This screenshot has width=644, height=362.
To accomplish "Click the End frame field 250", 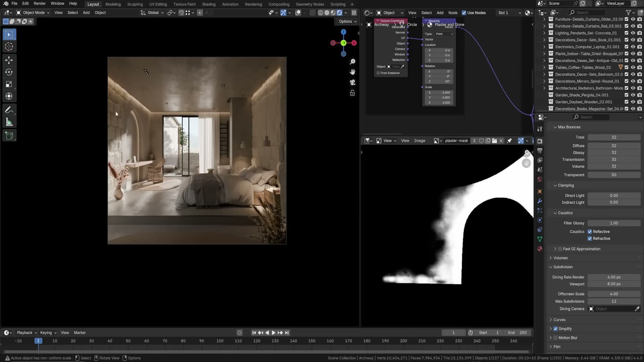I will click(x=518, y=333).
